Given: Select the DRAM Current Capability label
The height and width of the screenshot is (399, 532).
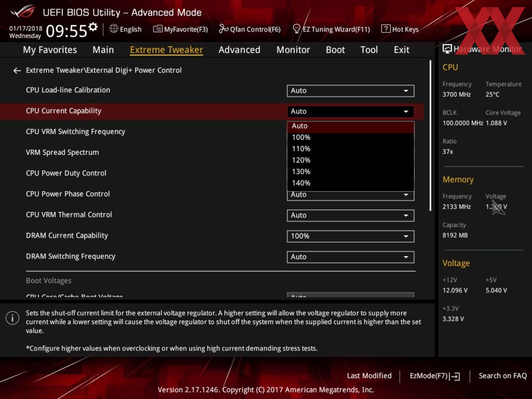Looking at the screenshot, I should 67,235.
